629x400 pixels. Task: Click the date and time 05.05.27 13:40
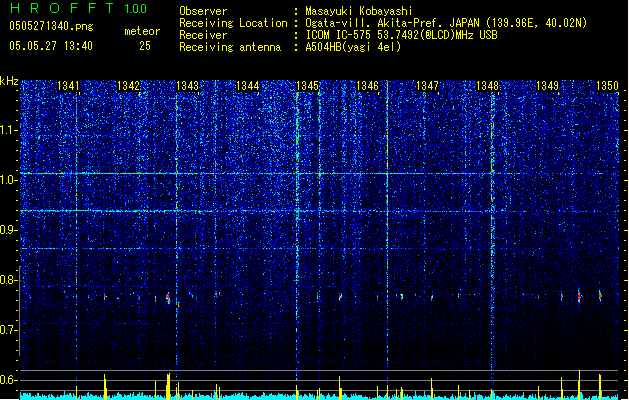[51, 46]
